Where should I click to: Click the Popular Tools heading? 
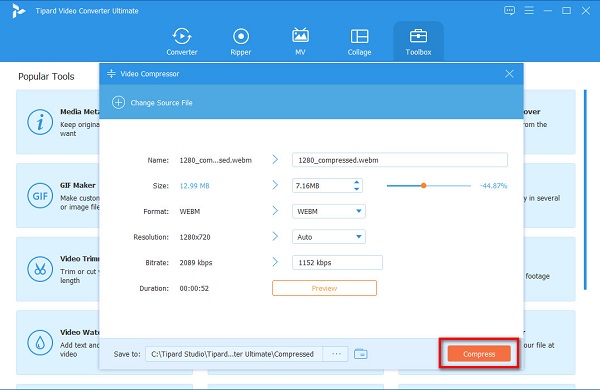(x=46, y=77)
